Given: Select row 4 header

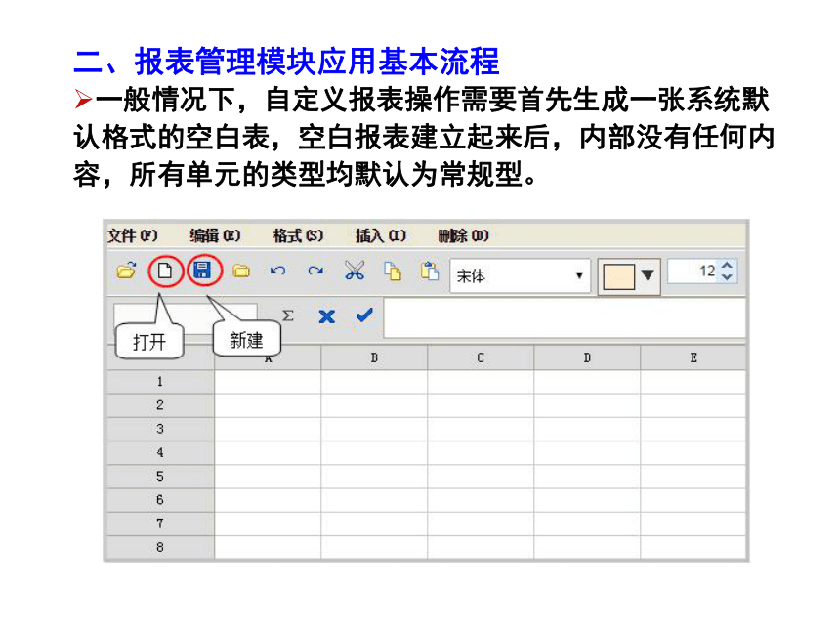Looking at the screenshot, I should click(x=160, y=452).
